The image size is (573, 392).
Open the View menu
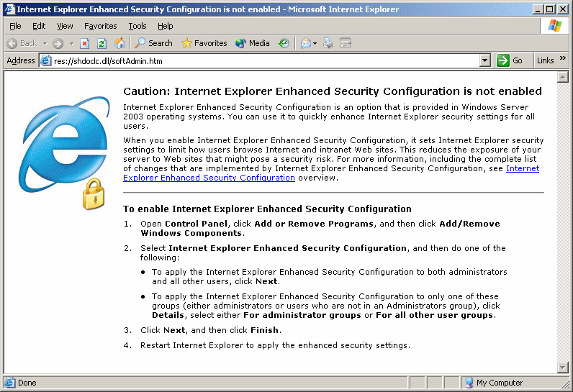[x=65, y=26]
